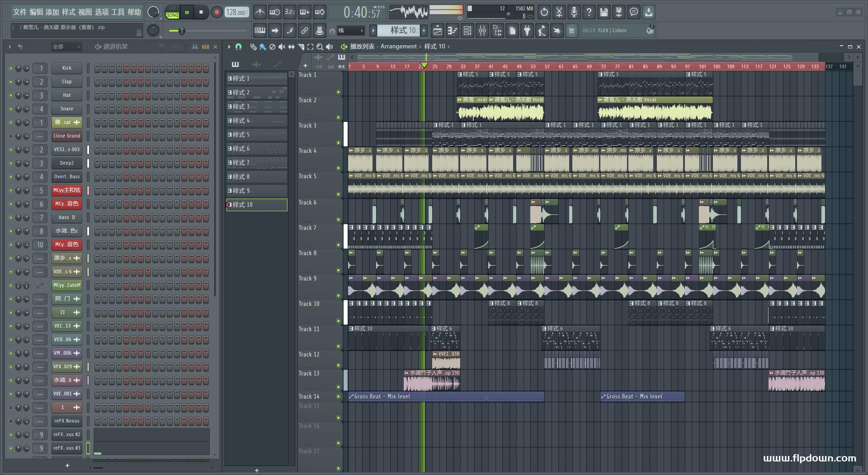Arm the record button
The height and width of the screenshot is (475, 868).
click(x=217, y=12)
